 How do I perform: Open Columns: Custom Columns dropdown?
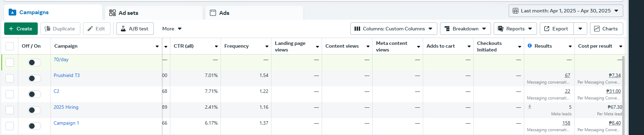point(394,29)
